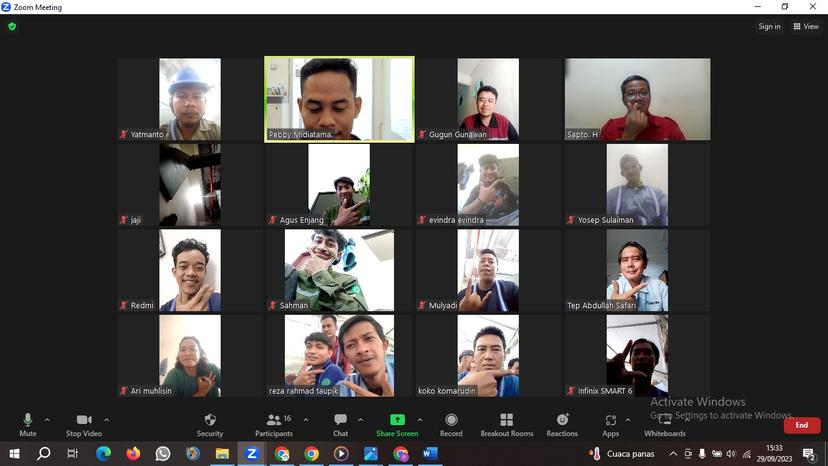The image size is (828, 466).
Task: Open the View layout menu
Action: [x=806, y=26]
